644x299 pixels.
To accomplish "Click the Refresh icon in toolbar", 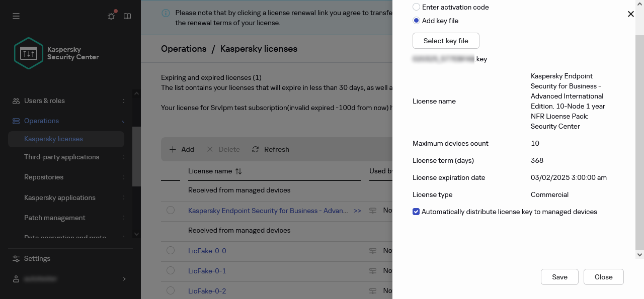I will (256, 149).
